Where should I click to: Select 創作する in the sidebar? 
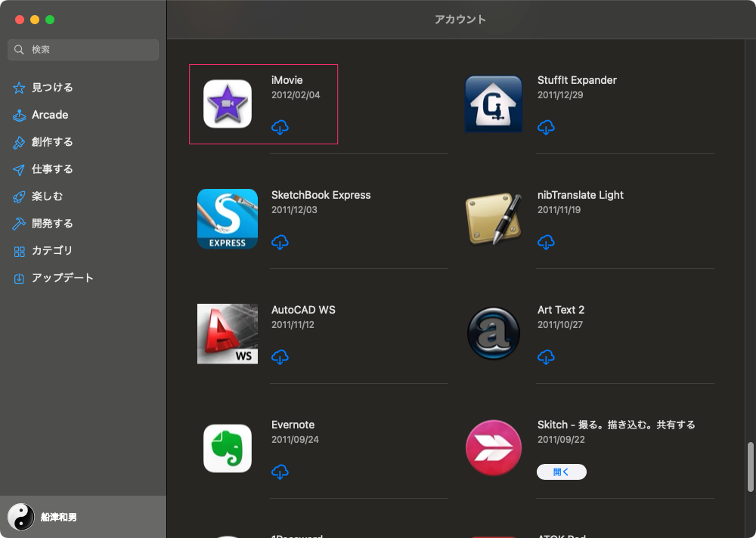pos(52,142)
